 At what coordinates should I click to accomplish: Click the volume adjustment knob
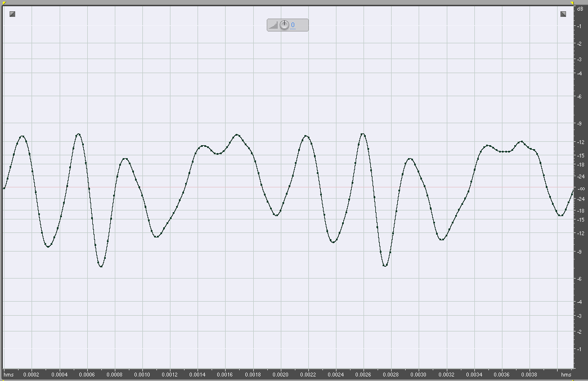tap(286, 24)
